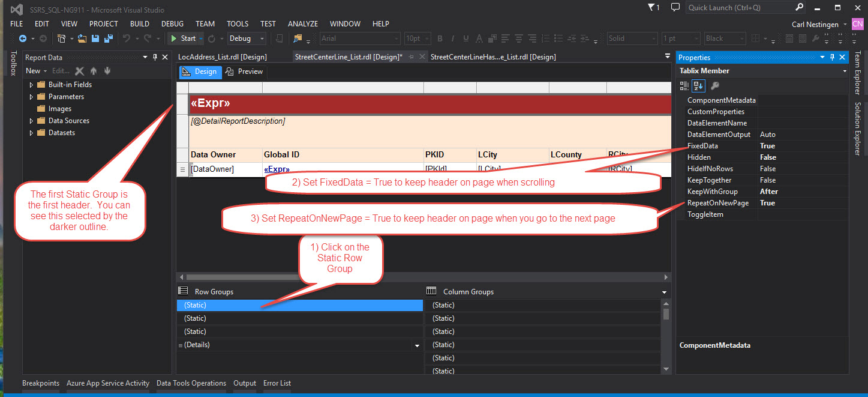Toggle auto-hide pin on Report Data panel
The height and width of the screenshot is (397, 868).
click(155, 58)
